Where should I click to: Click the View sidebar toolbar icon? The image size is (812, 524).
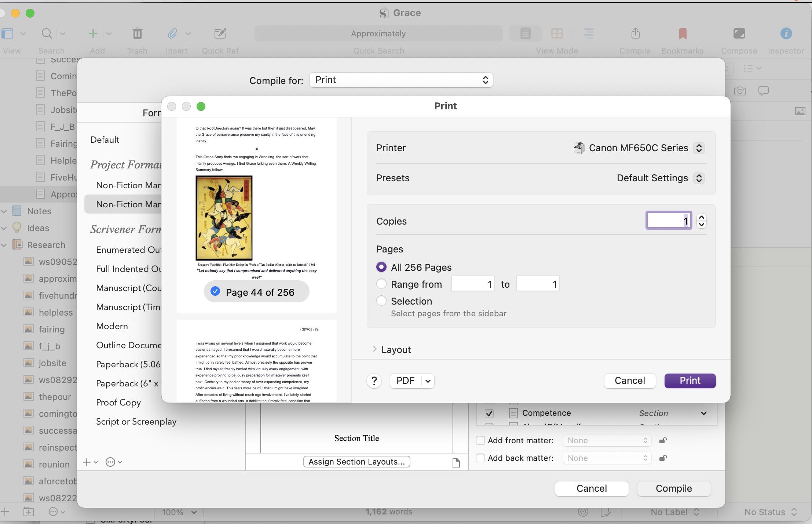point(7,33)
